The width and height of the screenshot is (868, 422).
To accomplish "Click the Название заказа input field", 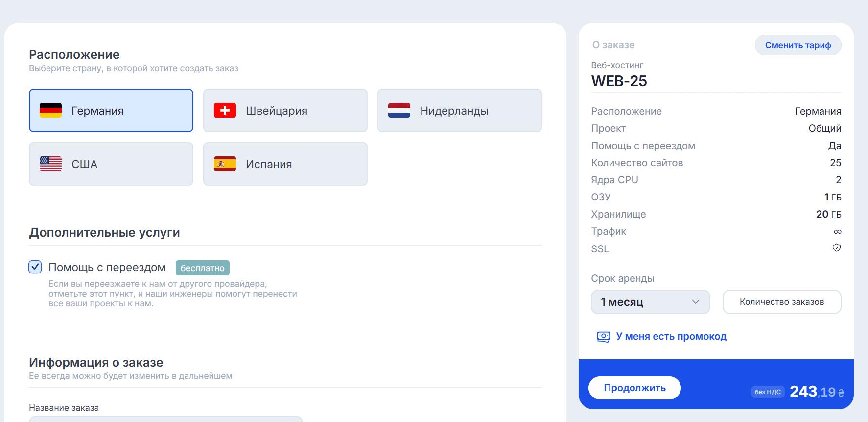I will click(165, 419).
